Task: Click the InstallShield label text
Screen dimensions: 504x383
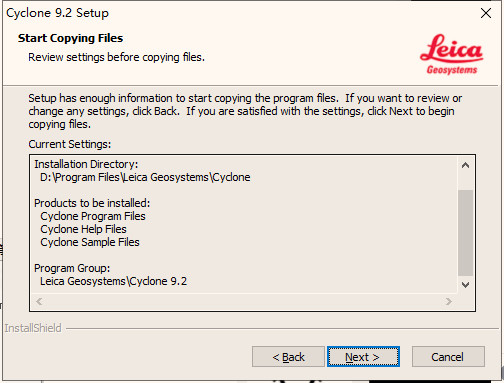Action: point(33,328)
